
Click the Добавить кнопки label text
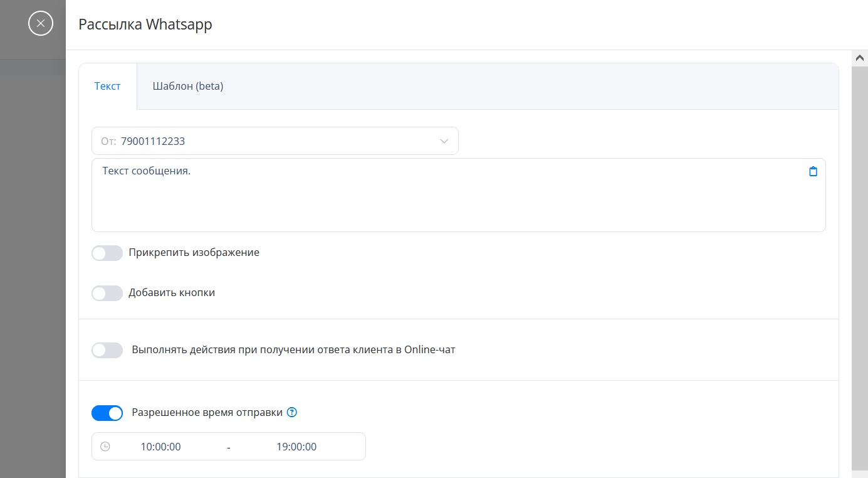172,292
